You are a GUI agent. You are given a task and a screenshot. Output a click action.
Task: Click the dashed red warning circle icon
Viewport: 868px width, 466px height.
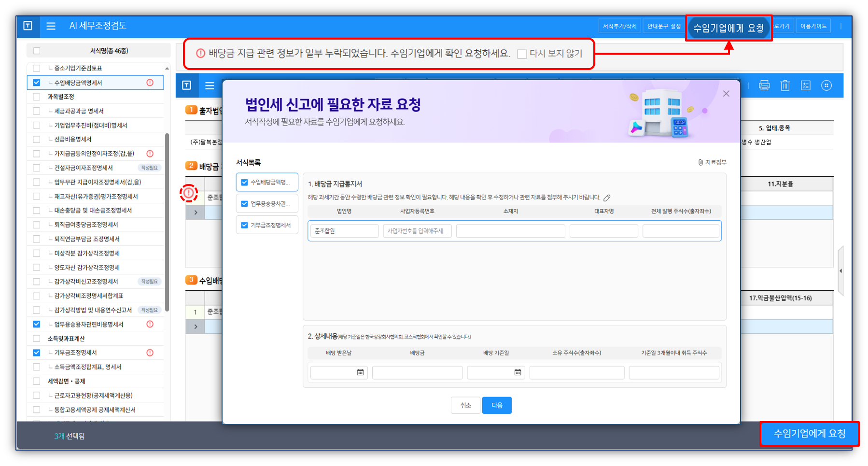click(189, 193)
